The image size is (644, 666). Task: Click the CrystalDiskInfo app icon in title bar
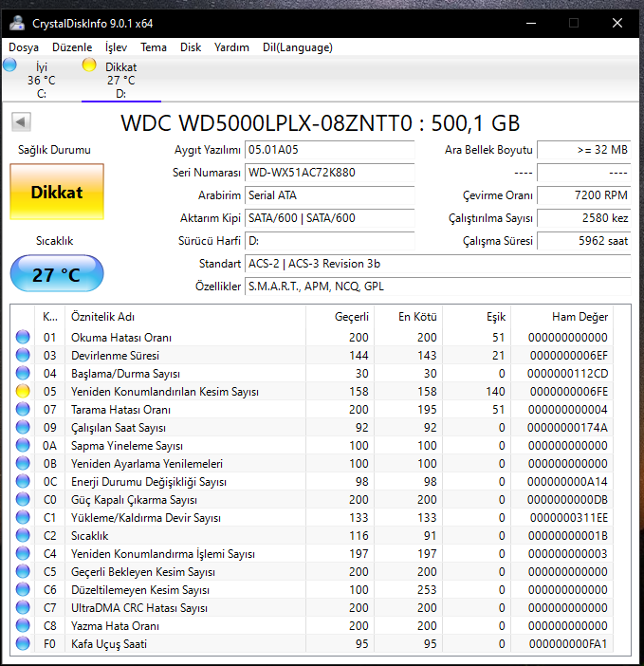tap(17, 24)
